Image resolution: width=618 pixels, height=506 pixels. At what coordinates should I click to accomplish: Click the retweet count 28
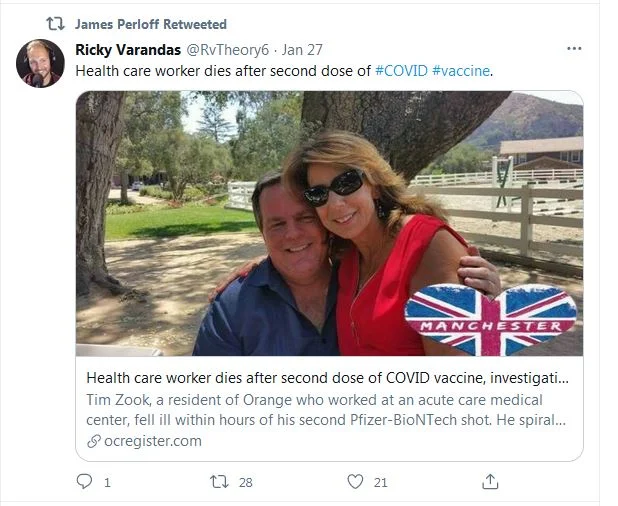tap(245, 483)
